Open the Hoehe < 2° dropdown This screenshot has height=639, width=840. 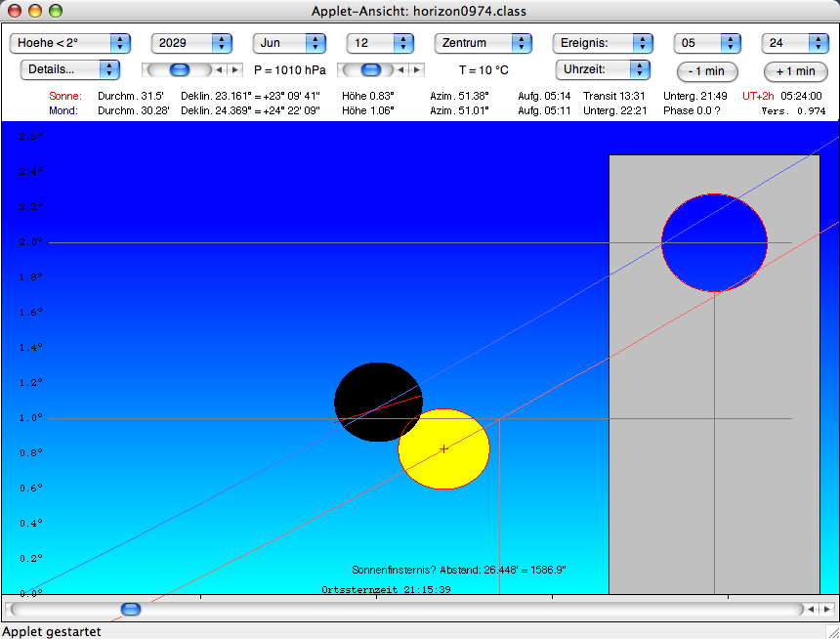(69, 43)
